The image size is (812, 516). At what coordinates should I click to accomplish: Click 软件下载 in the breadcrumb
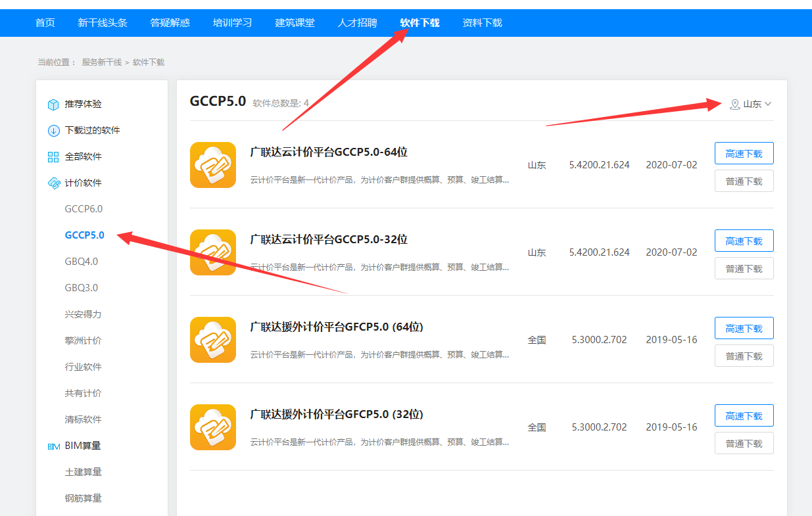[x=149, y=62]
